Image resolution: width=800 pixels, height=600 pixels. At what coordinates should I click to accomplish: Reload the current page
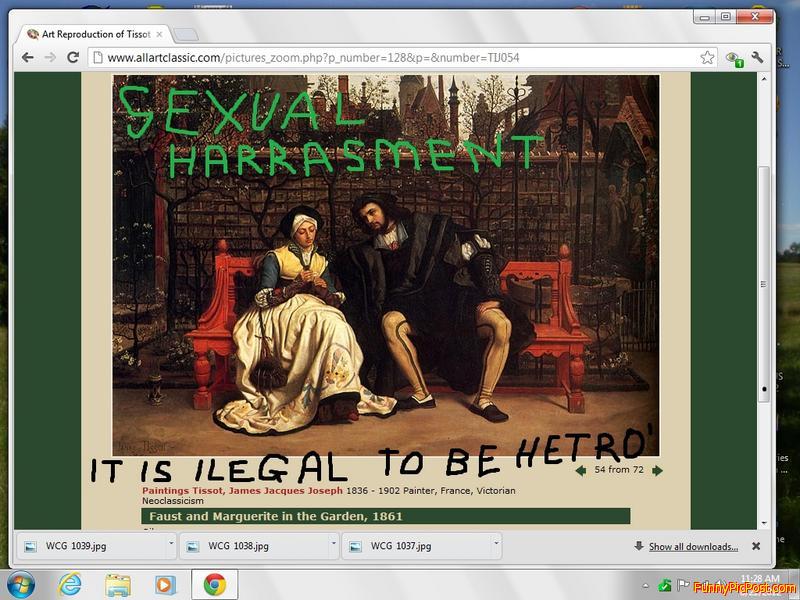click(x=73, y=57)
